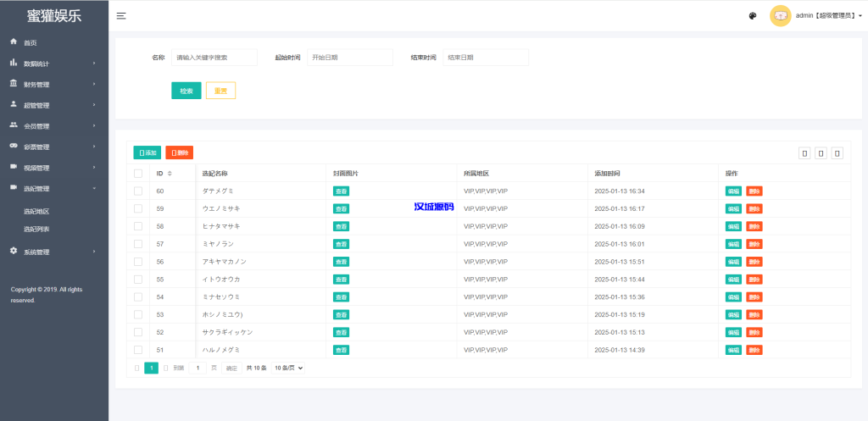Click the bank icon for 财务管理

point(14,84)
